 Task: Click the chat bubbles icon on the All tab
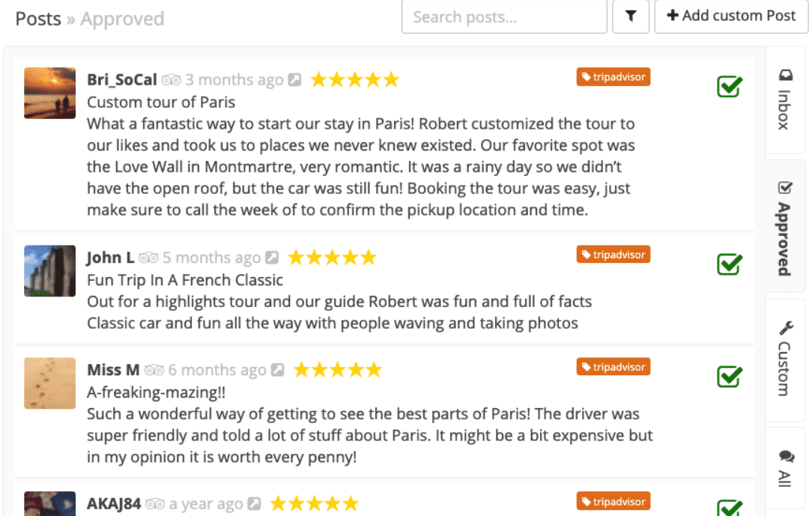[784, 456]
